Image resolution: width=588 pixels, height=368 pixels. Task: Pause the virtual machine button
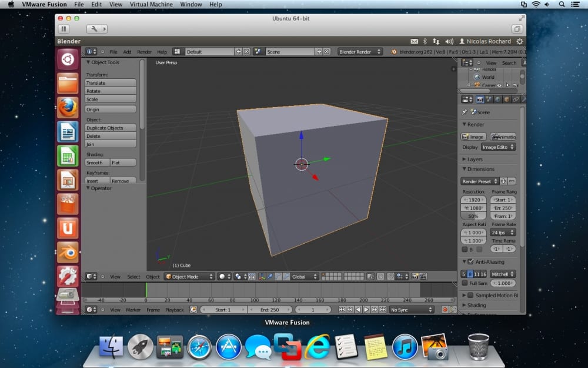coord(64,29)
